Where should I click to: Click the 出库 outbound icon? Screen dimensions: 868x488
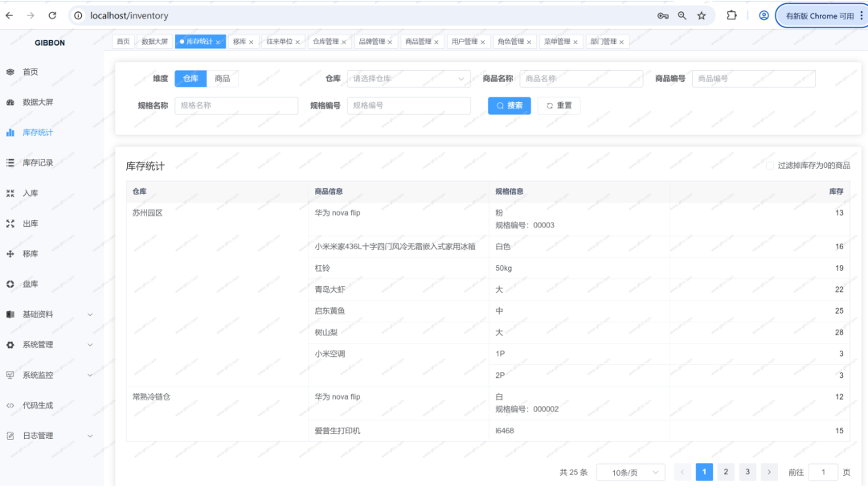click(x=10, y=223)
